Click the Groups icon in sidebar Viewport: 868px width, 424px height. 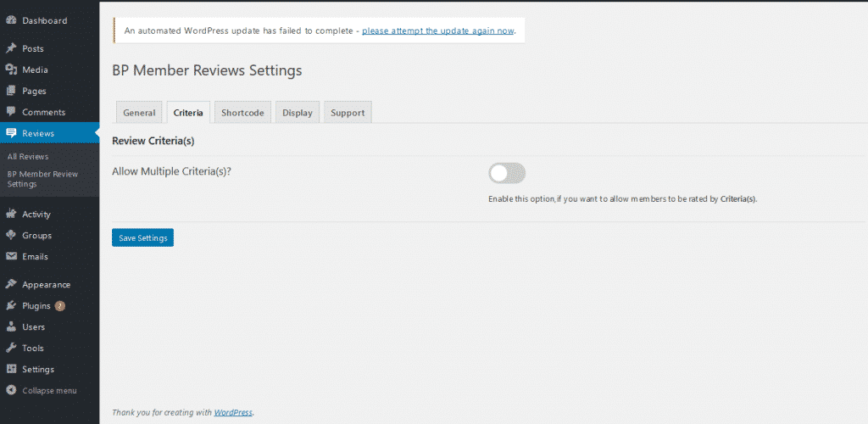coord(10,235)
